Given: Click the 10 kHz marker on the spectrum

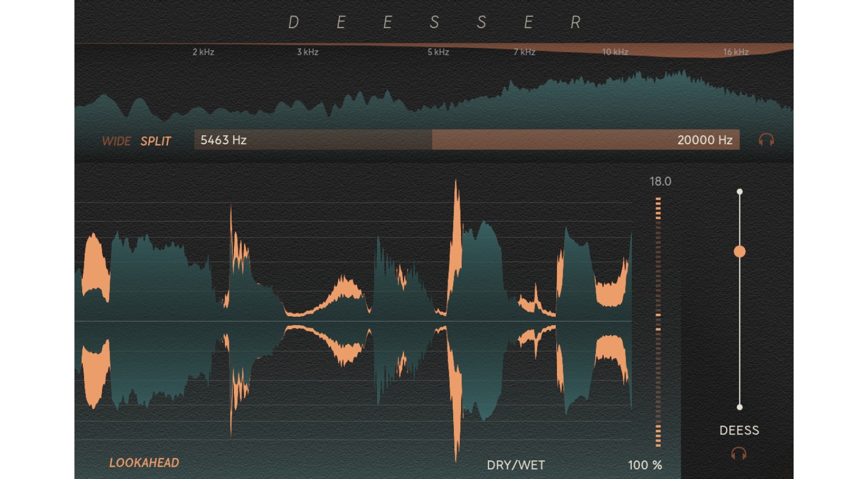Looking at the screenshot, I should pos(615,52).
